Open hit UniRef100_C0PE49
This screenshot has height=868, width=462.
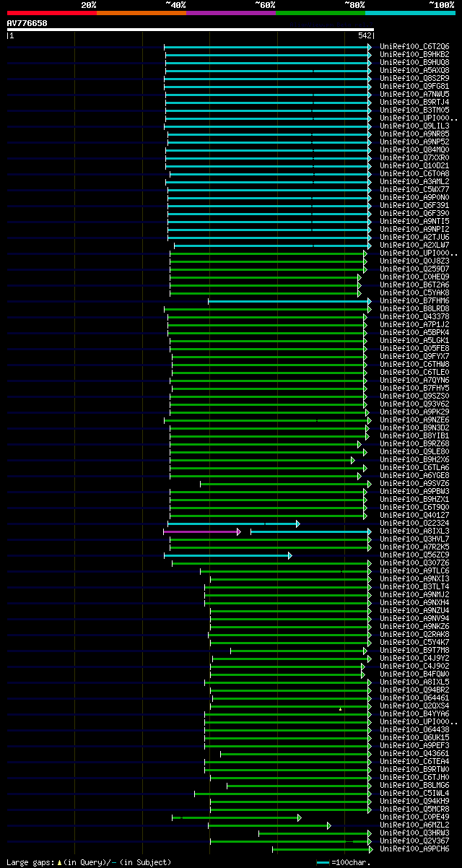click(415, 817)
